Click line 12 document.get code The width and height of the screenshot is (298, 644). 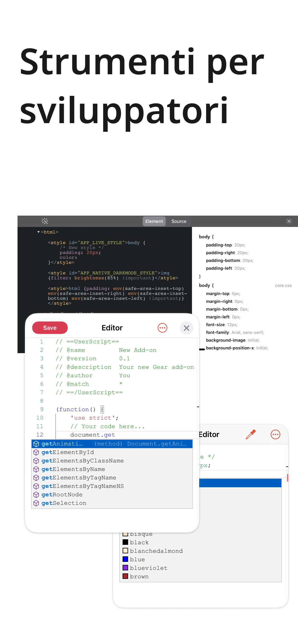pos(93,435)
